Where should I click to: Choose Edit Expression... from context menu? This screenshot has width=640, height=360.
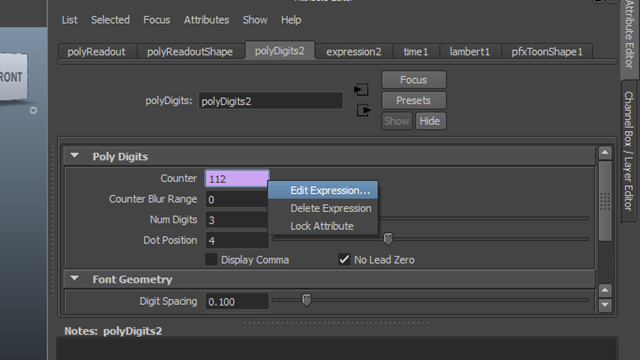323,191
